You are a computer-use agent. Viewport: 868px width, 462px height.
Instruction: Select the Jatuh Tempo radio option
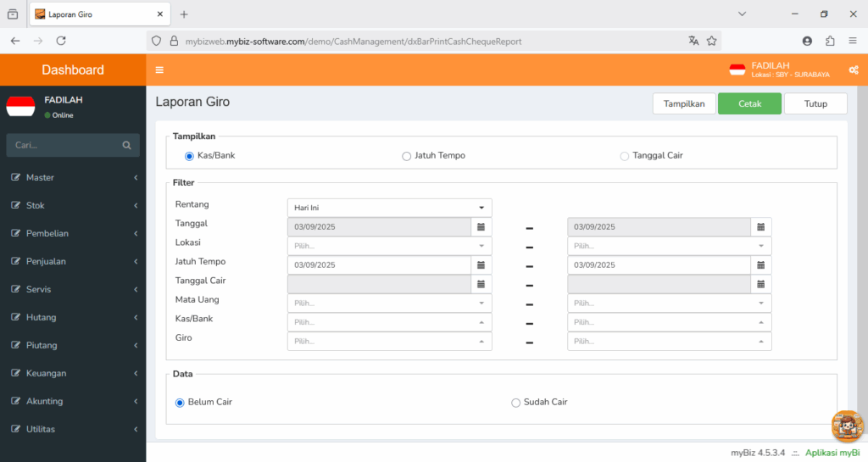(x=406, y=157)
